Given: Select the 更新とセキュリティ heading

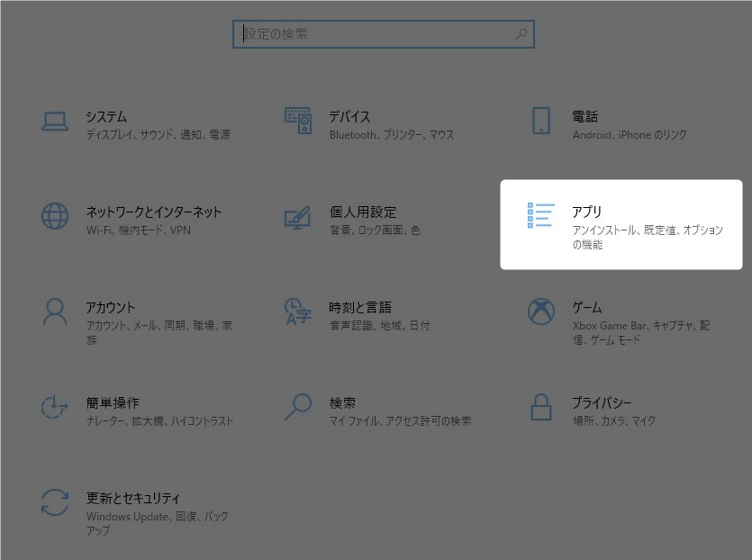Looking at the screenshot, I should coord(133,498).
